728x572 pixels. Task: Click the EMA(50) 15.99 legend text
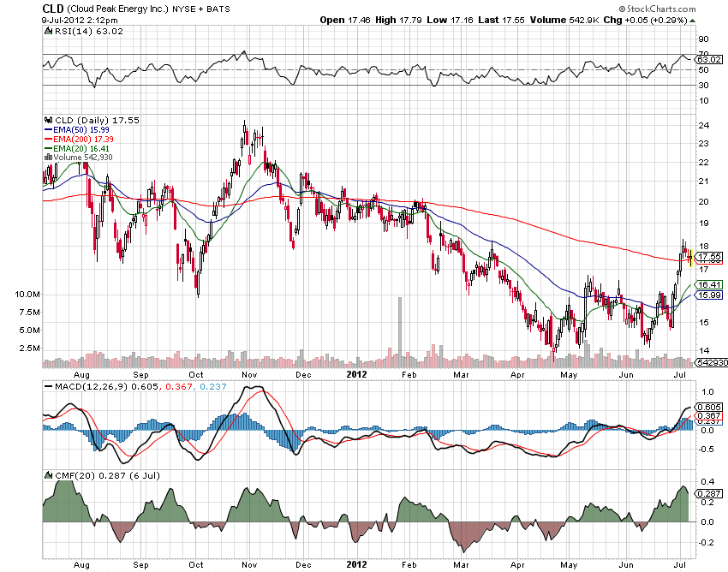coord(81,130)
